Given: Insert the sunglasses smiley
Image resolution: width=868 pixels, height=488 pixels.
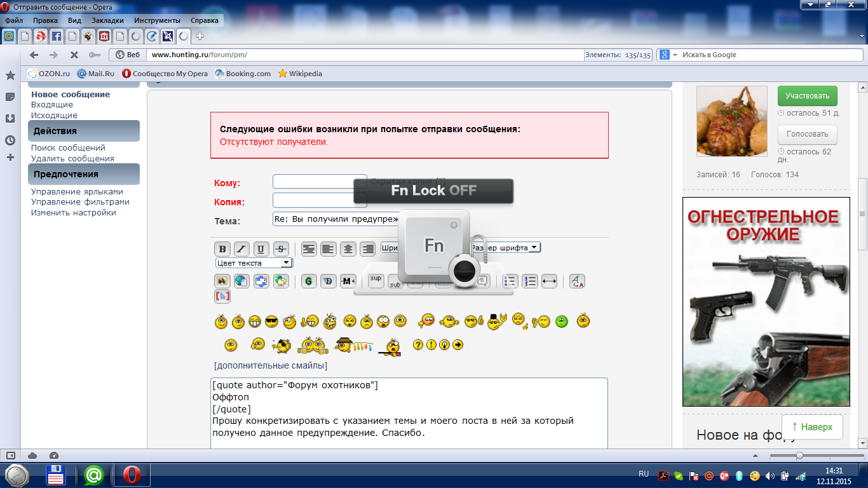Looking at the screenshot, I should click(271, 322).
